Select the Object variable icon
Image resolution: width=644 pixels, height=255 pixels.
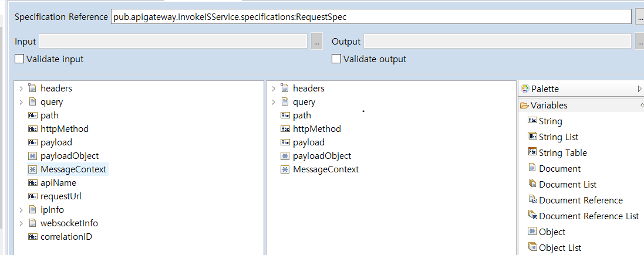click(x=532, y=232)
